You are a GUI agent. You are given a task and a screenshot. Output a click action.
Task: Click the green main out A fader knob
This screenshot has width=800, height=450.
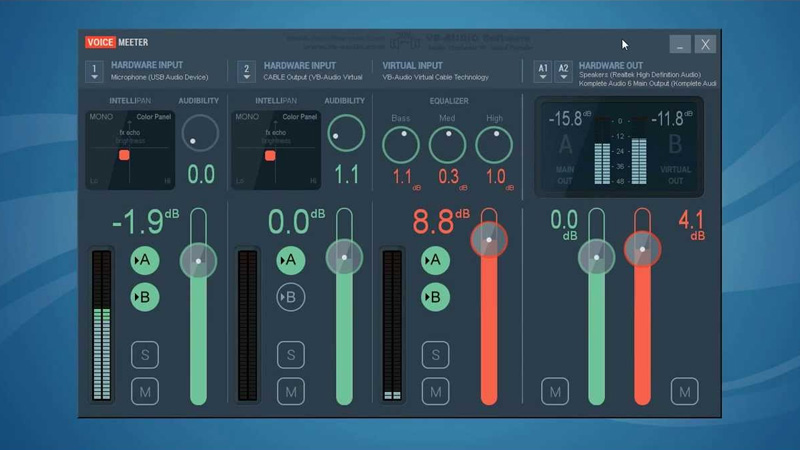(x=596, y=257)
